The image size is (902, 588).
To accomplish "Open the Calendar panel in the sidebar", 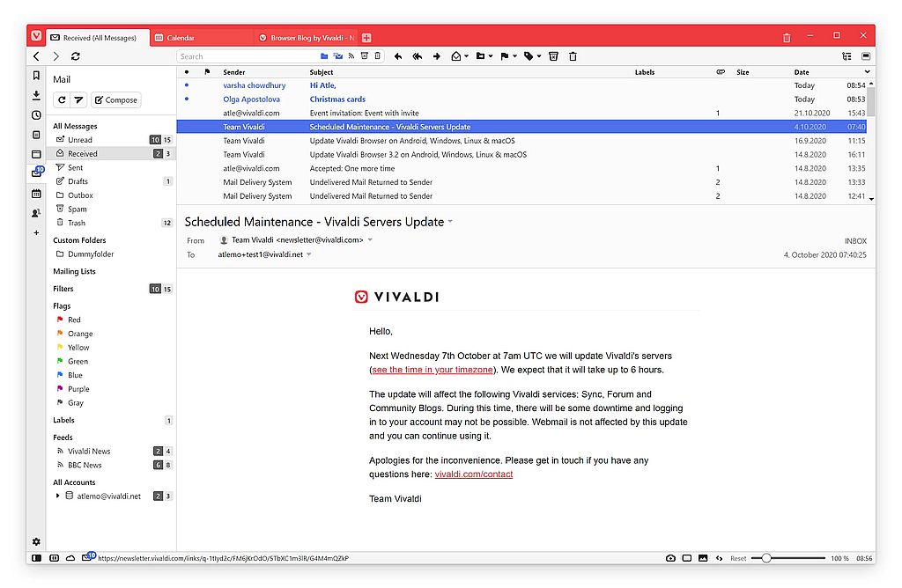I will tap(36, 194).
